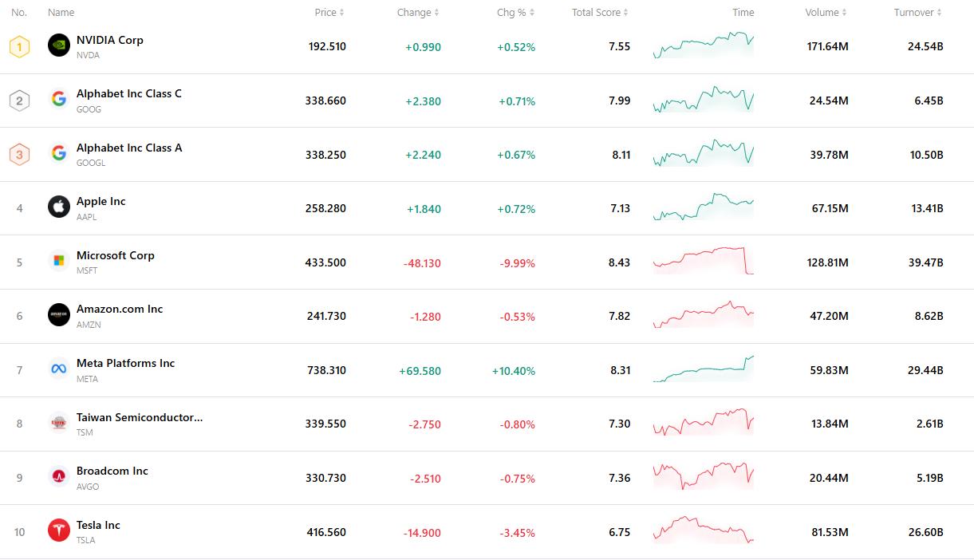Open the Alphabet Inc Class A link
Viewport: 974px width, 560px height.
(x=129, y=148)
